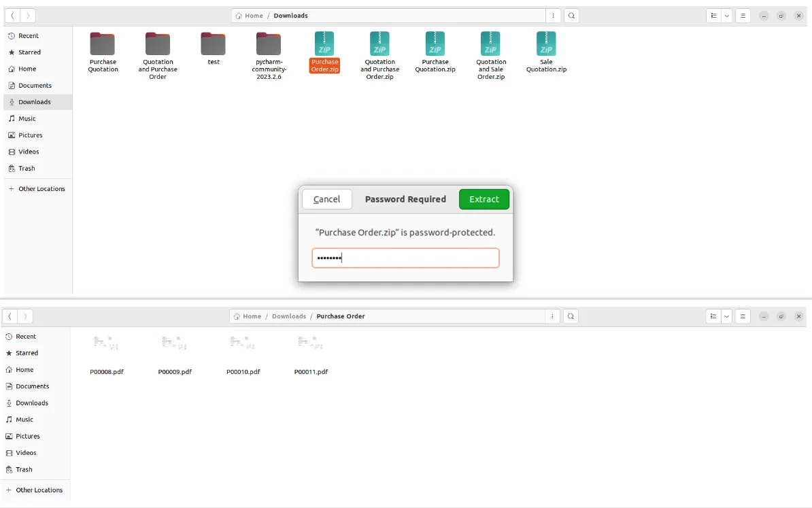Viewport: 812px width, 508px height.
Task: Select the P00010.pdf file
Action: click(243, 355)
